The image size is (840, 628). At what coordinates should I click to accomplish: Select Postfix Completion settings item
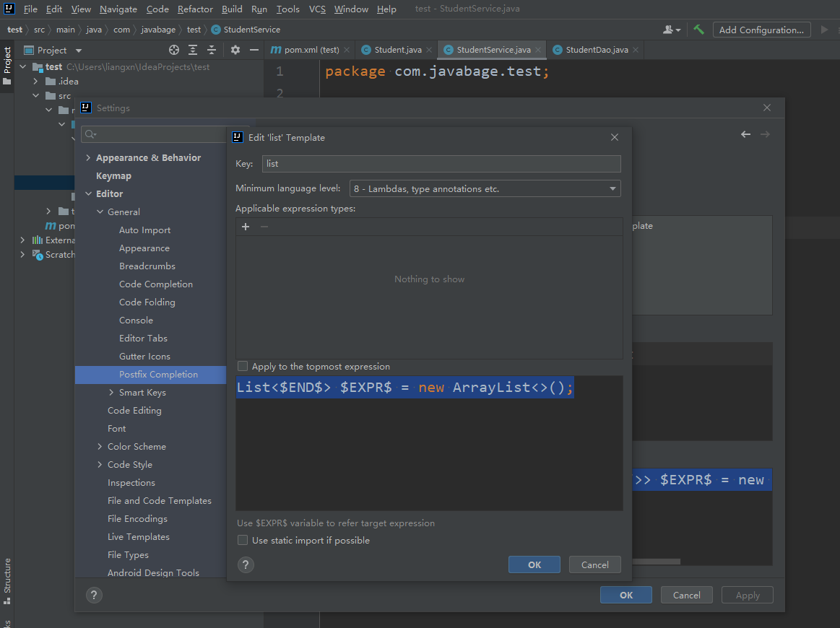point(150,375)
